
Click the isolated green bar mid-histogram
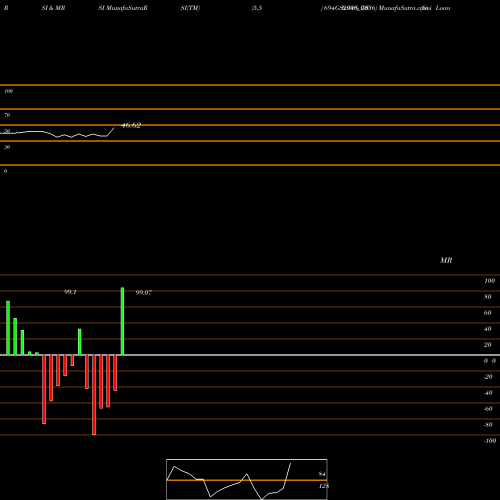(x=80, y=342)
